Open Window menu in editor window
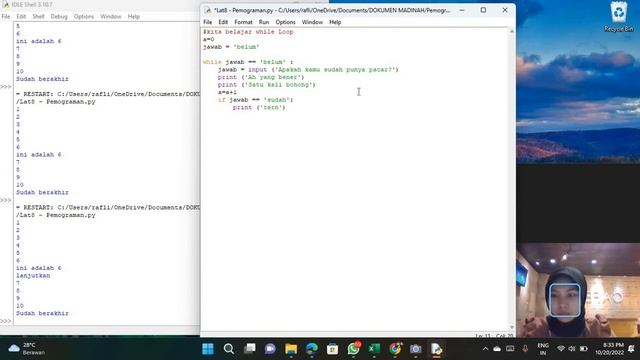The image size is (640, 360). 312,22
